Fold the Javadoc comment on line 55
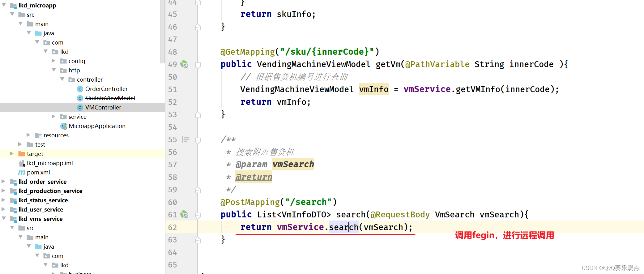 [198, 140]
